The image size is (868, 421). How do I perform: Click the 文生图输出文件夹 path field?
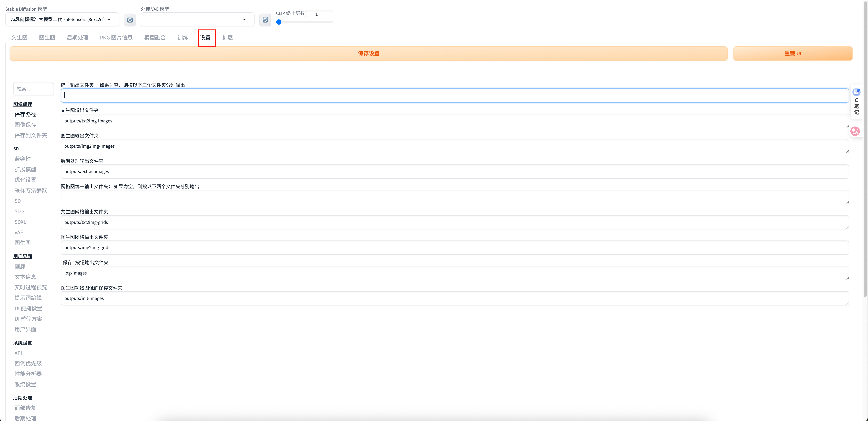click(454, 121)
